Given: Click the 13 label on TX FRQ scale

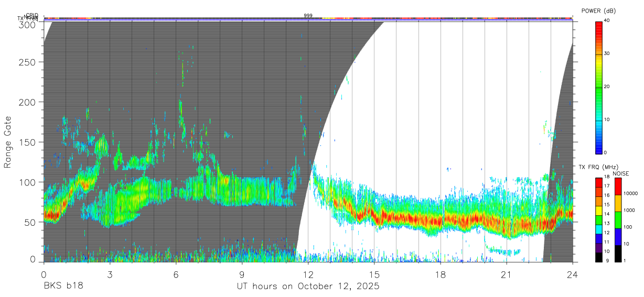Looking at the screenshot, I should [x=606, y=224].
